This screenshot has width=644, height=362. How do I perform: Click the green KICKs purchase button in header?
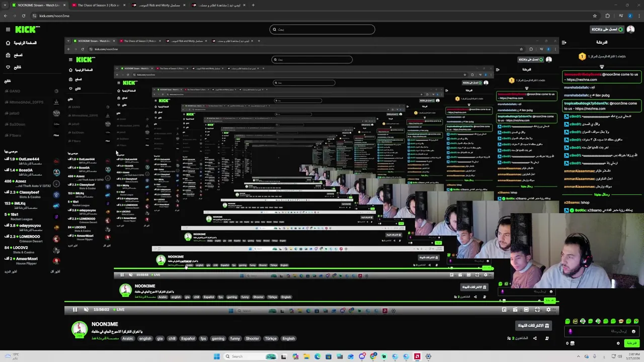click(x=607, y=29)
